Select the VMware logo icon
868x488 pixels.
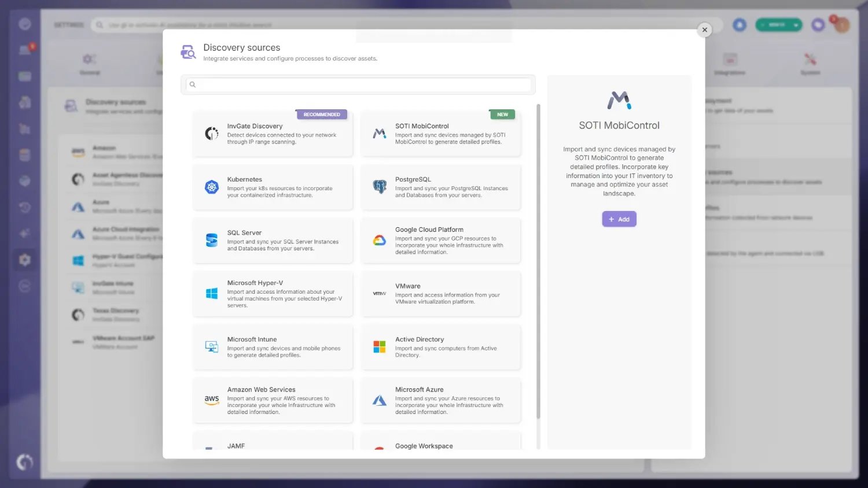pos(380,294)
